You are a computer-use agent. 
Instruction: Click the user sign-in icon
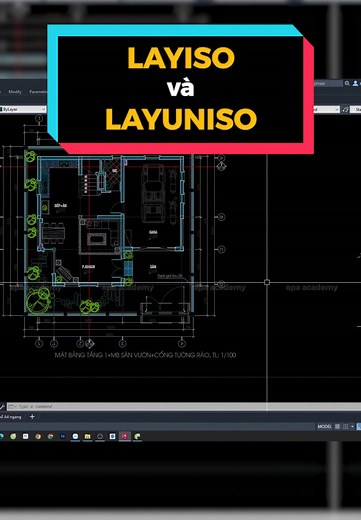pyautogui.click(x=356, y=83)
